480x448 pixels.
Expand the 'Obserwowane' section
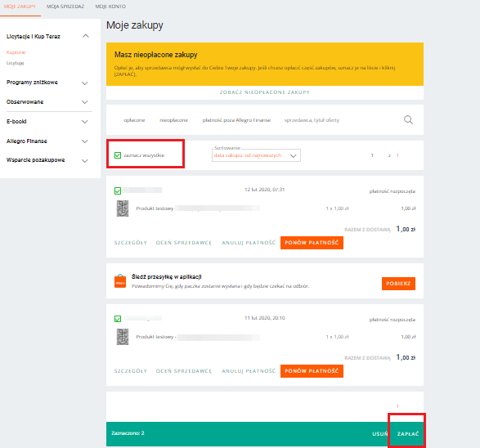[85, 102]
